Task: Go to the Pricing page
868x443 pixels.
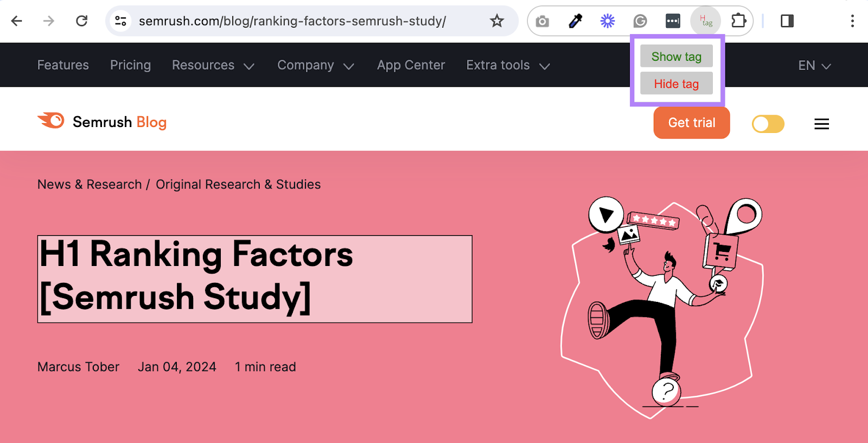Action: [x=130, y=66]
